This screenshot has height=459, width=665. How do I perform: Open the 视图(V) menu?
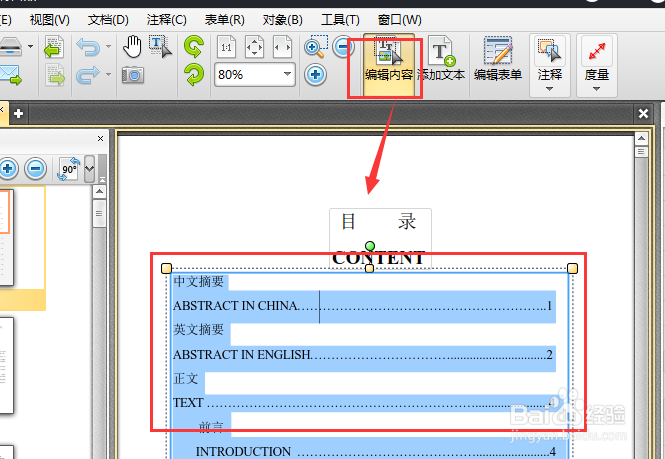coord(50,20)
